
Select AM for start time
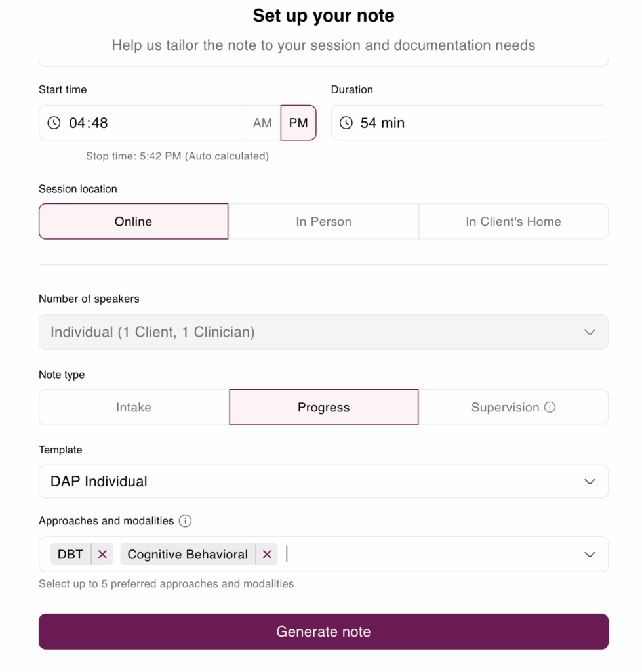[x=262, y=123]
